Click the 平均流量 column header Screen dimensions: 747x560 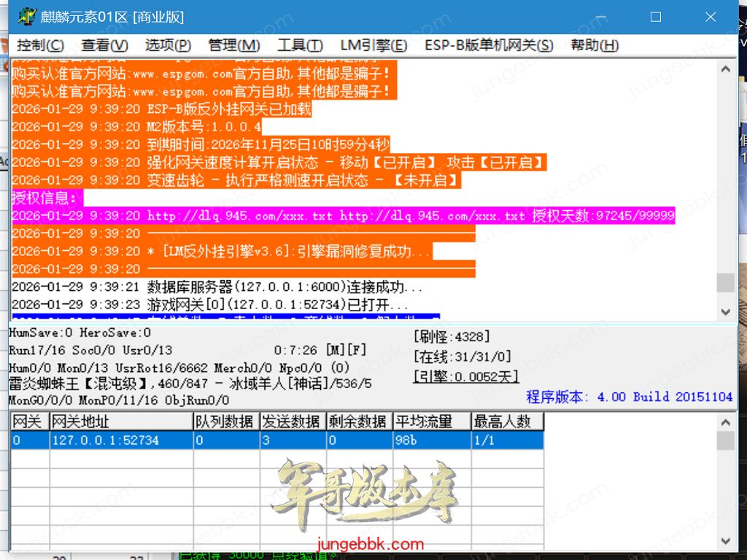(431, 421)
